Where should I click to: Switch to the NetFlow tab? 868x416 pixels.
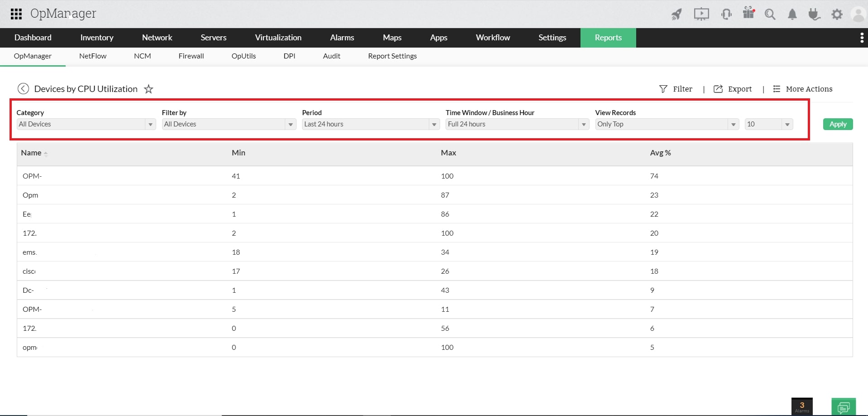(x=92, y=56)
